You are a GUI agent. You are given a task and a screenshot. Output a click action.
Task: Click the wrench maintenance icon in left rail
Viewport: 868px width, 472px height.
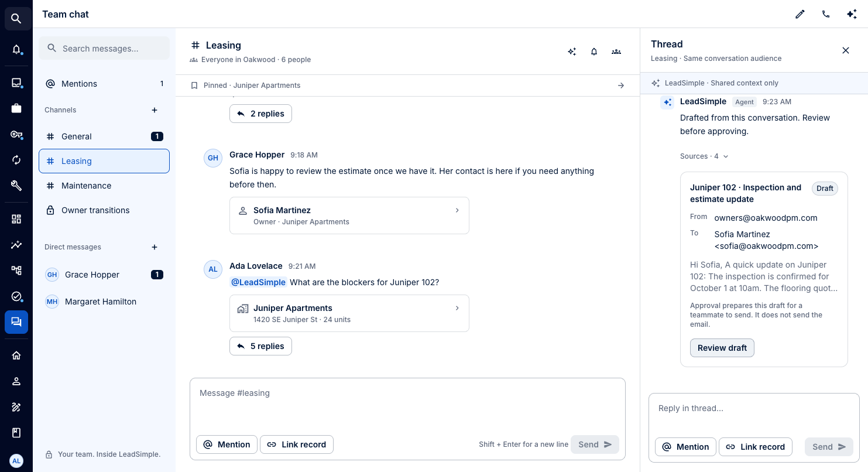coord(16,185)
